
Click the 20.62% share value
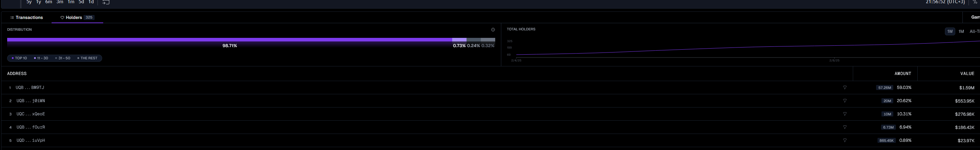[904, 101]
